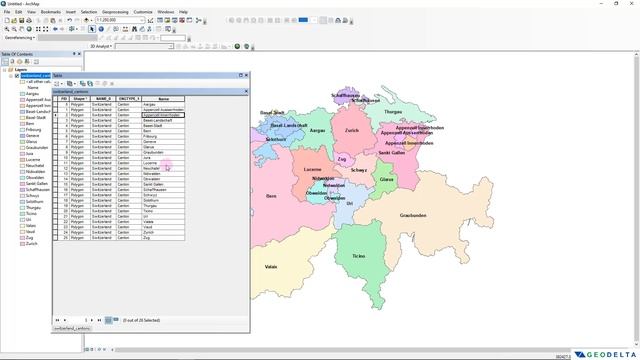Click Fixed Zoom Out icon
Screen dimensions: 640x360
(45, 29)
